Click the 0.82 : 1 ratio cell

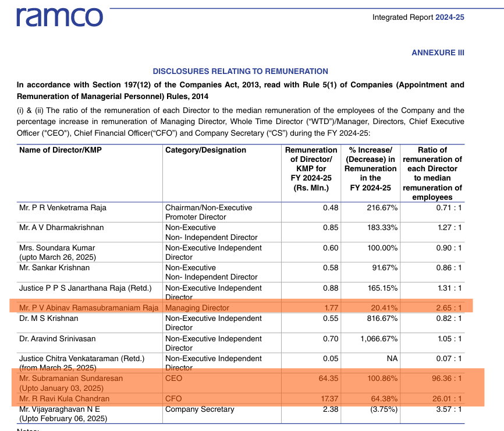[449, 319]
